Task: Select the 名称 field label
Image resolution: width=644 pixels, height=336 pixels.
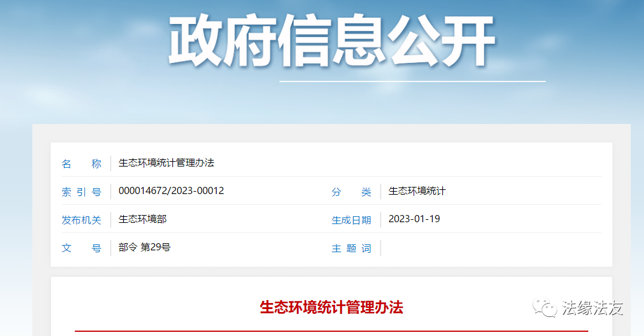Action: 81,164
